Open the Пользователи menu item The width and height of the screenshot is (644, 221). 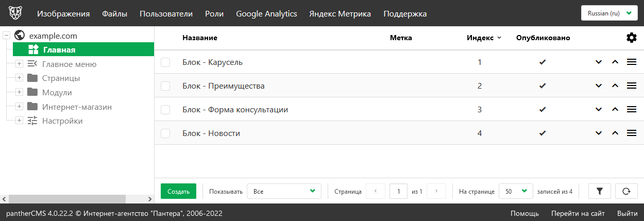(x=166, y=14)
